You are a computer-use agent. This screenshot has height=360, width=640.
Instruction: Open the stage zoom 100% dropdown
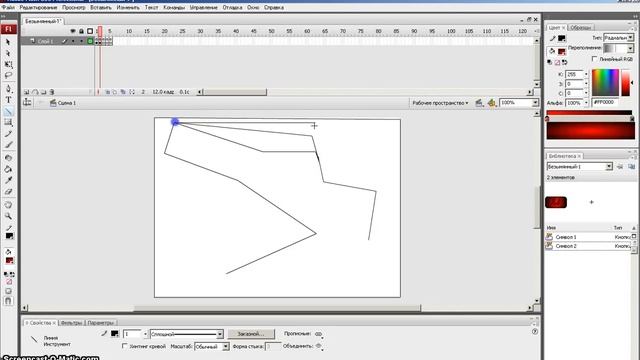(535, 103)
